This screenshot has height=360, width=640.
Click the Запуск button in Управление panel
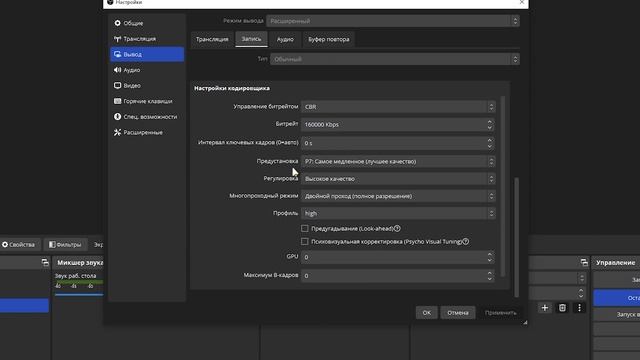[617, 314]
